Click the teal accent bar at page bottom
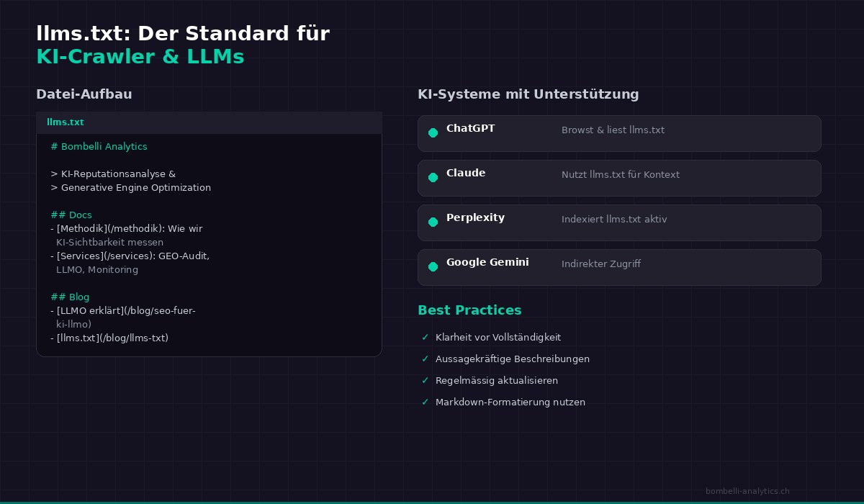The width and height of the screenshot is (864, 504). click(432, 502)
